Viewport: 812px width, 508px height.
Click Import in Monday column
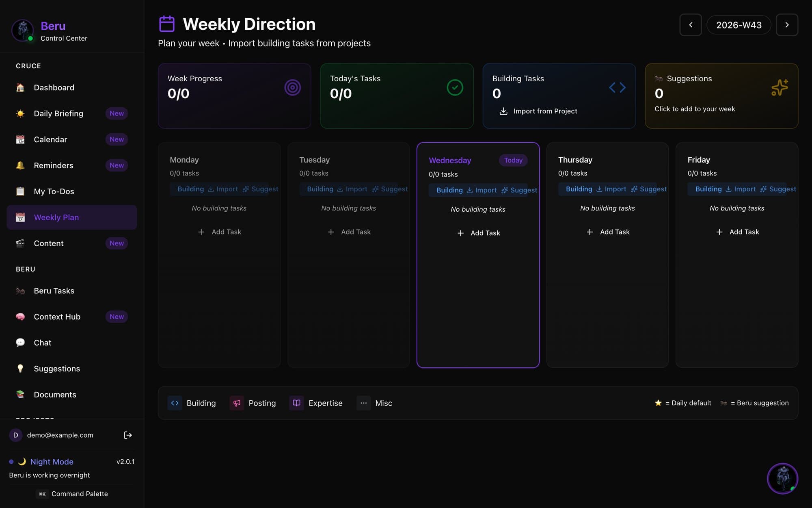(x=223, y=189)
